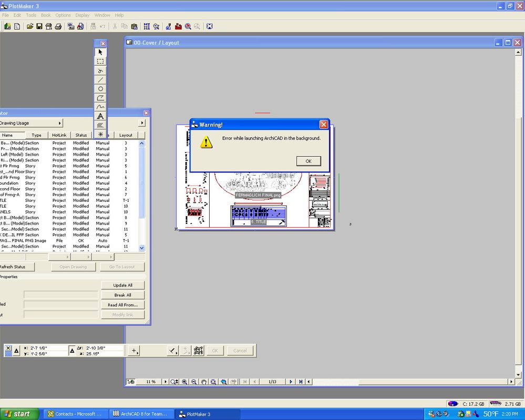525x420 pixels.
Task: Dismiss the warning with OK
Action: (x=308, y=161)
